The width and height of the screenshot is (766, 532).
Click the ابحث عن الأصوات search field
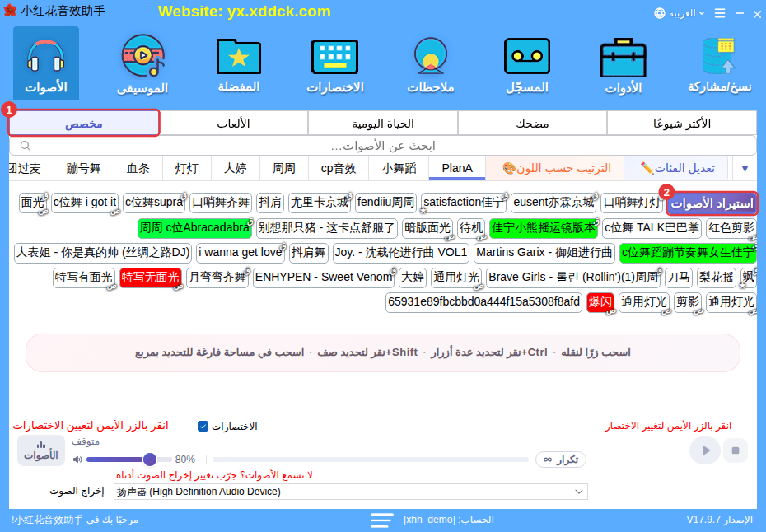click(383, 146)
